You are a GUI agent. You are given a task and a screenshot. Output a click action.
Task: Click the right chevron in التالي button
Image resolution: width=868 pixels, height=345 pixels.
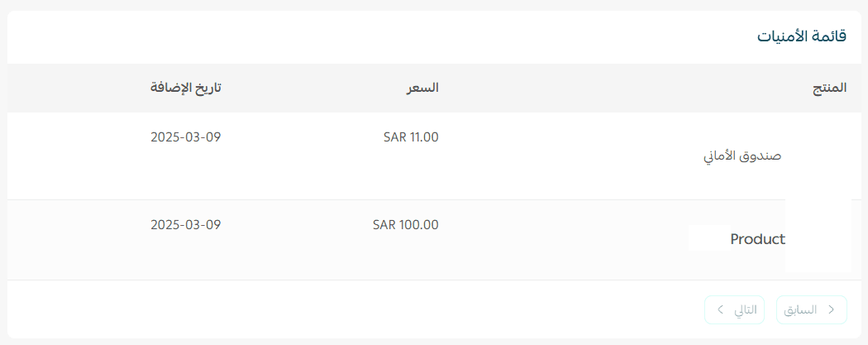pyautogui.click(x=720, y=309)
